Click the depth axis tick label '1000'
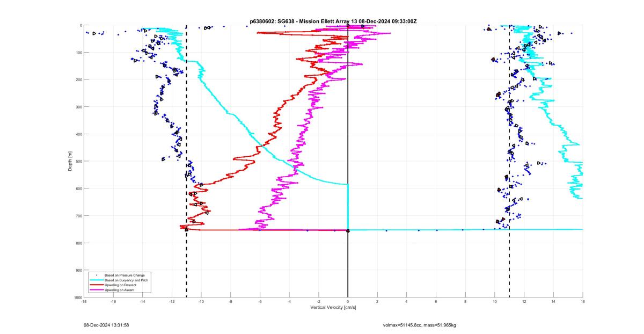The height and width of the screenshot is (334, 644). click(x=77, y=297)
